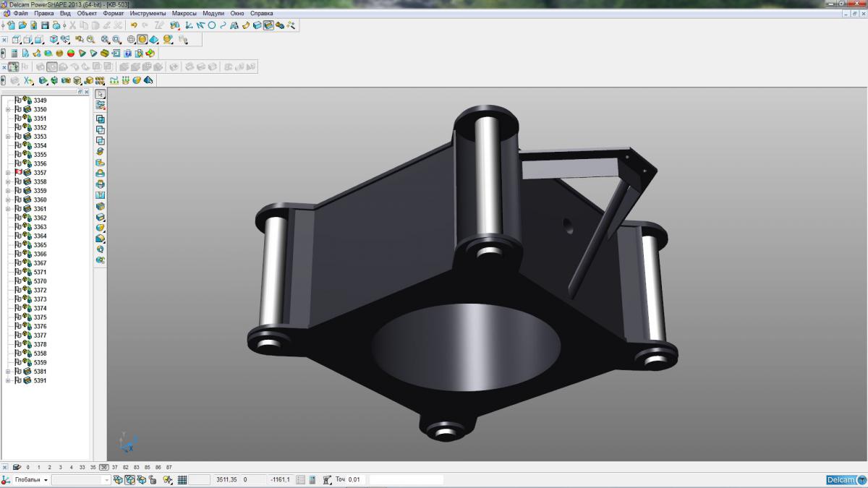Click the zoom to fit magnifier icon

[105, 39]
